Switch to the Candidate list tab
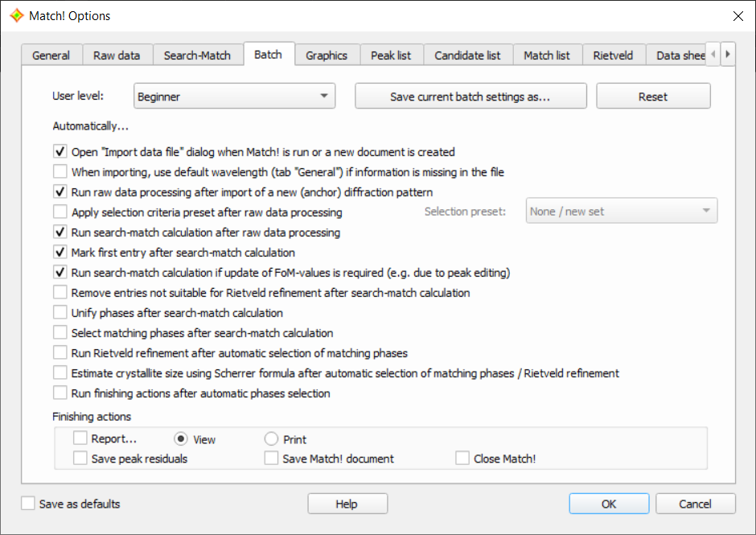 468,56
